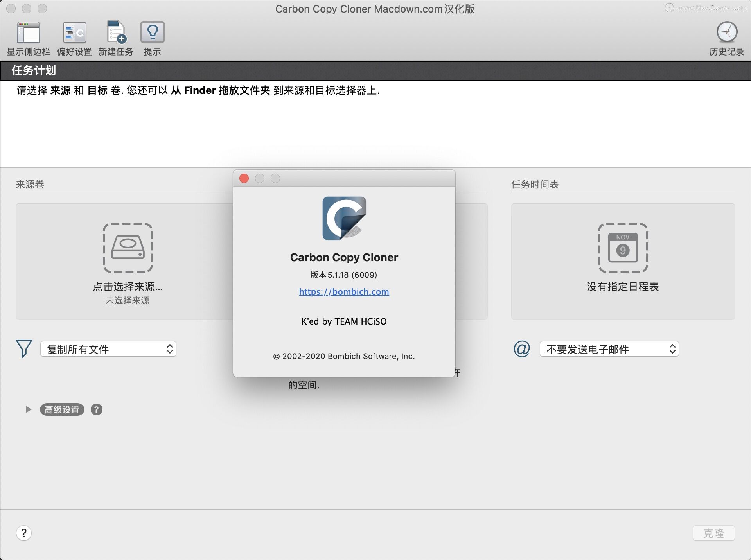Viewport: 751px width, 560px height.
Task: Click the 高级设置 advanced settings button
Action: coord(62,409)
